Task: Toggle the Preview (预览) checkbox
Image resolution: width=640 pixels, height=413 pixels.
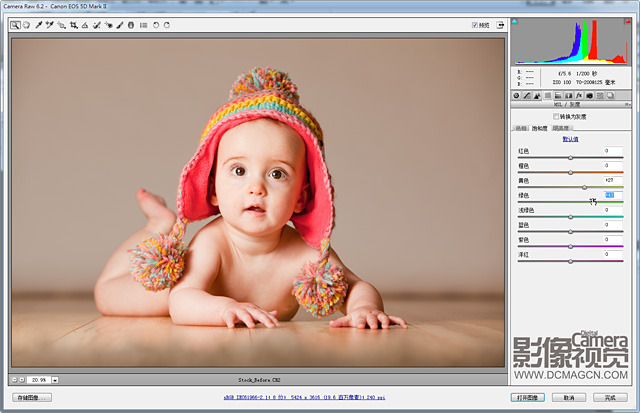Action: pos(475,25)
